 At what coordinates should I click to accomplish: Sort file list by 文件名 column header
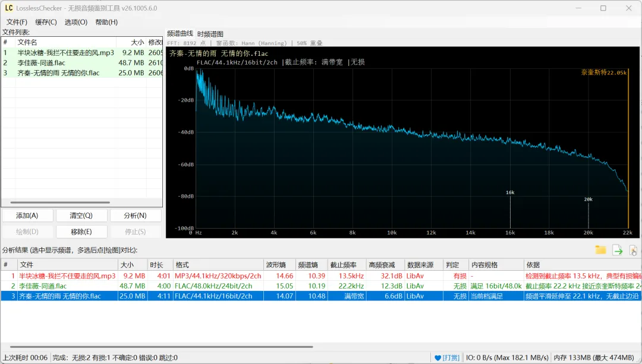pyautogui.click(x=65, y=42)
